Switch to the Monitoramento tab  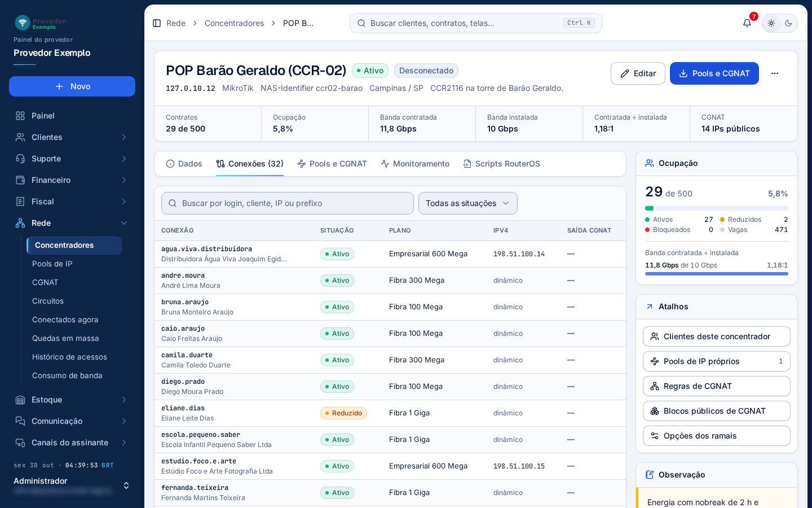coord(415,164)
